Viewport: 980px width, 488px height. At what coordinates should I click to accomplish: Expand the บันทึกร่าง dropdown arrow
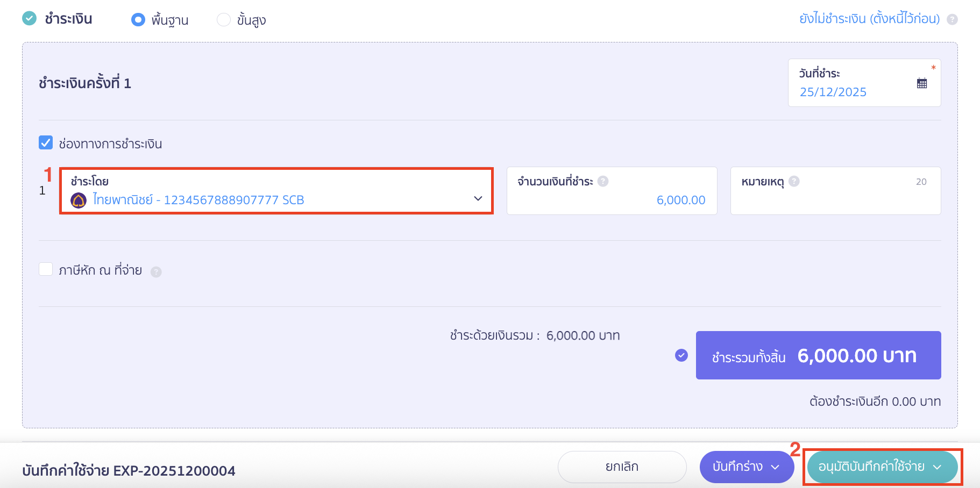coord(775,467)
